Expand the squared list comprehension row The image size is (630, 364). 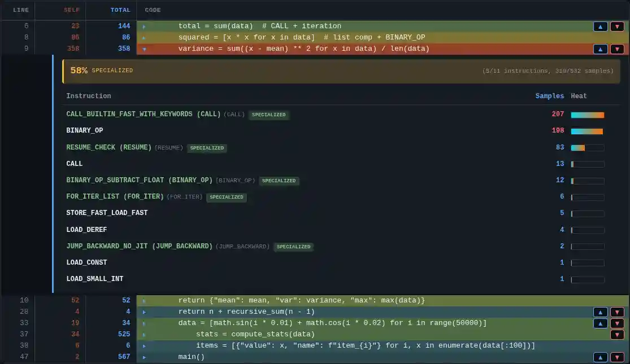[x=145, y=37]
